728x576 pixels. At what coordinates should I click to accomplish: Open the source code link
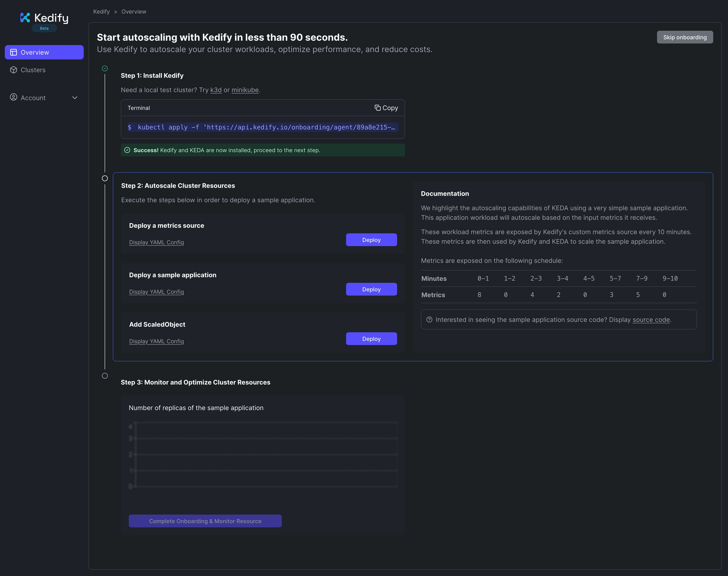[651, 320]
